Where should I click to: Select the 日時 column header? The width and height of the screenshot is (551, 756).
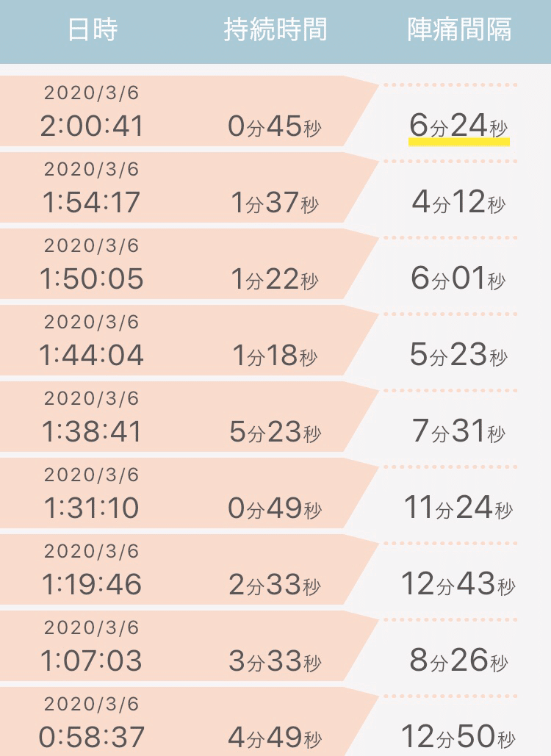click(93, 29)
